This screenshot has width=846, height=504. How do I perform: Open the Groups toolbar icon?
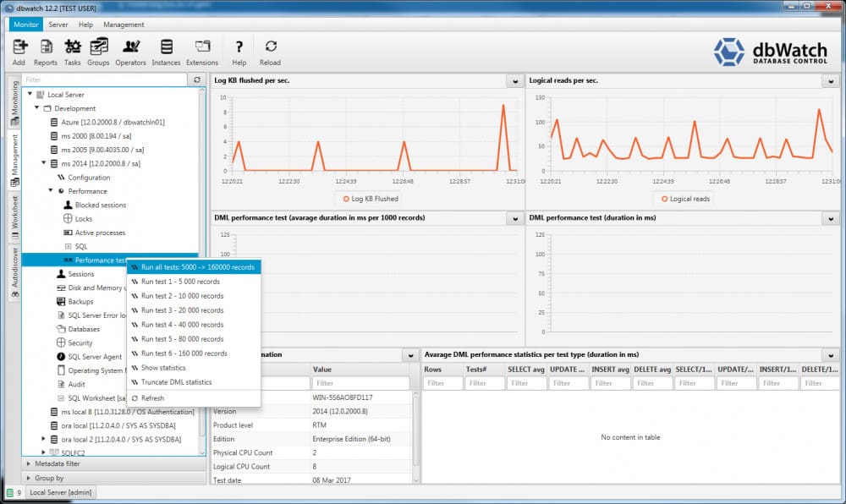[99, 47]
